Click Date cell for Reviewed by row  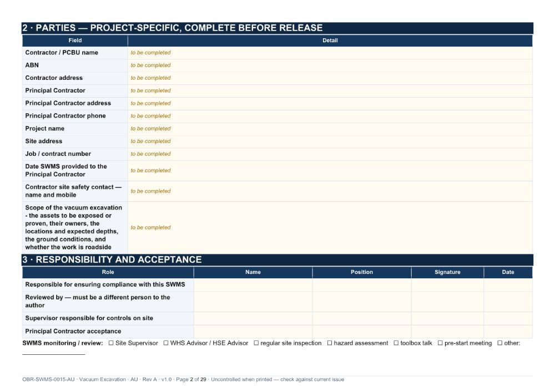tap(508, 302)
